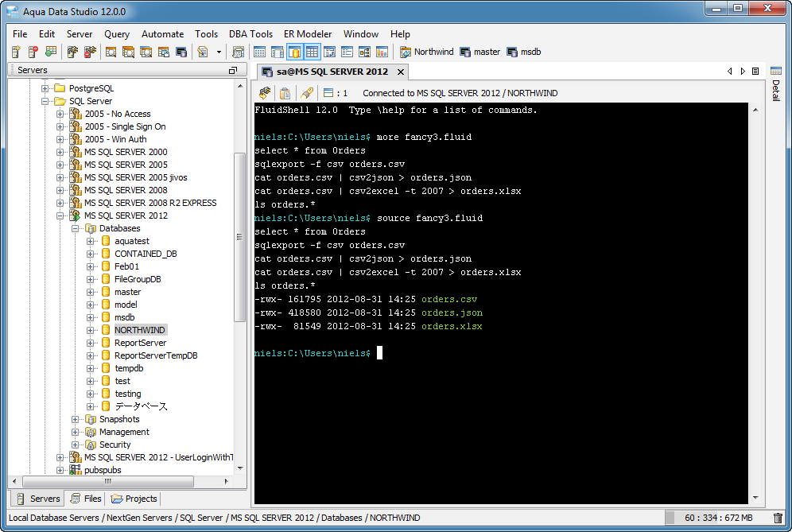Click the Connect Server plug icon
The width and height of the screenshot is (792, 532).
[72, 52]
